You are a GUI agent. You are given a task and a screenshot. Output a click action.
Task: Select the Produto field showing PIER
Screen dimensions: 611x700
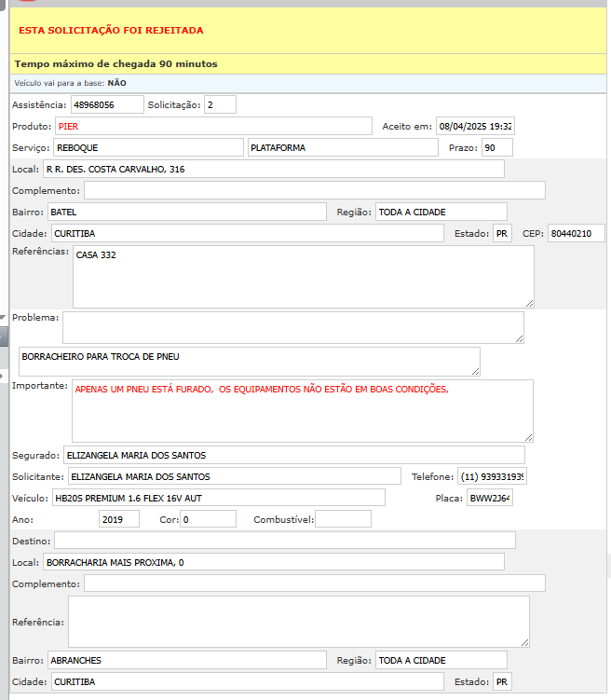pyautogui.click(x=213, y=126)
